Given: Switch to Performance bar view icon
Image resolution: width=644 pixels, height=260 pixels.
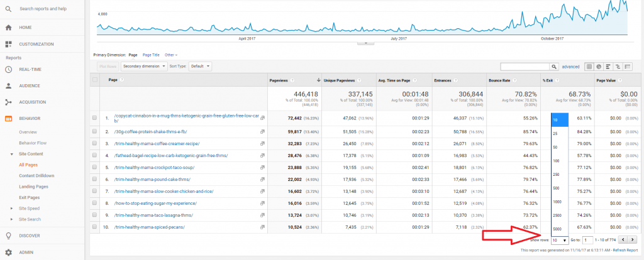Looking at the screenshot, I should [x=608, y=67].
